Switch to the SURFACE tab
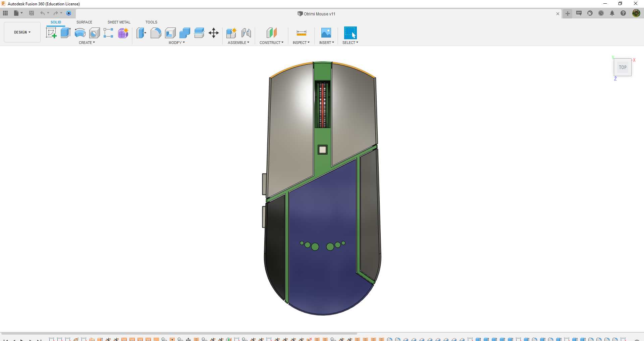The height and width of the screenshot is (341, 644). click(x=84, y=22)
